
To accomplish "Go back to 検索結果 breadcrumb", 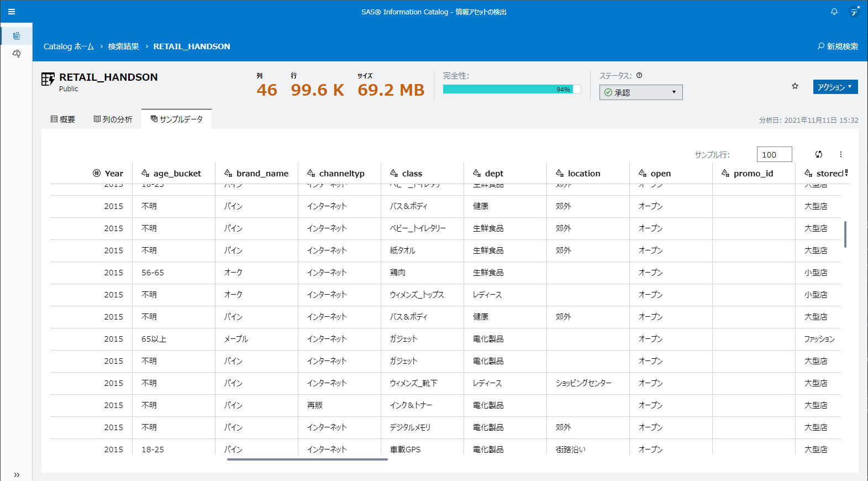I will [123, 46].
